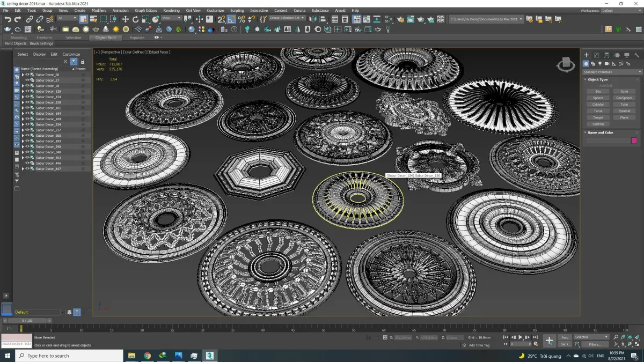Open the Rendering menu
Viewport: 644px width, 362px height.
[x=172, y=10]
